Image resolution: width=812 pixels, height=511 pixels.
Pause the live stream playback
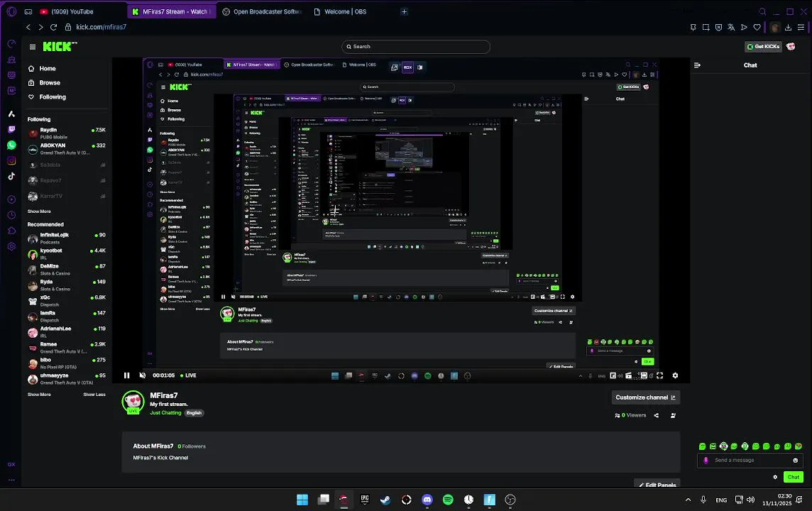click(127, 375)
